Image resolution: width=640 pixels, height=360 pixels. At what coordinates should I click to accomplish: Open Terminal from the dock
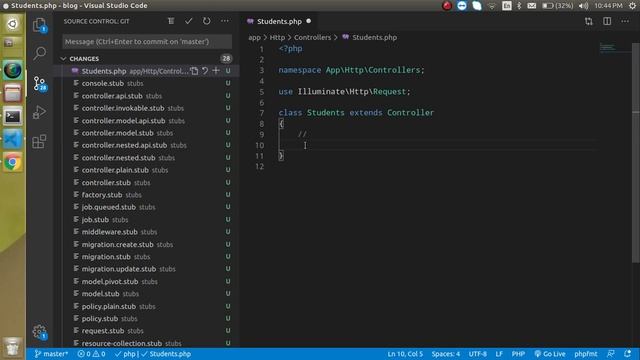[x=13, y=117]
